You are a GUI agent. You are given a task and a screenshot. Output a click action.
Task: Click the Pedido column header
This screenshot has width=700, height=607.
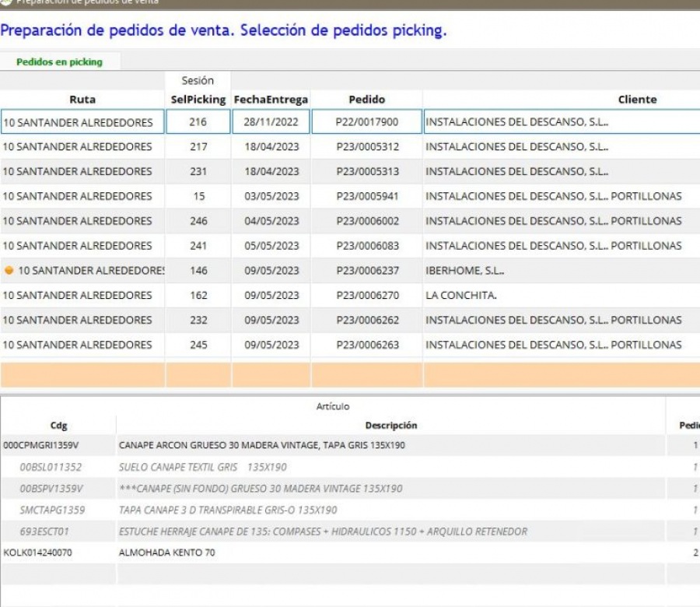coord(366,100)
